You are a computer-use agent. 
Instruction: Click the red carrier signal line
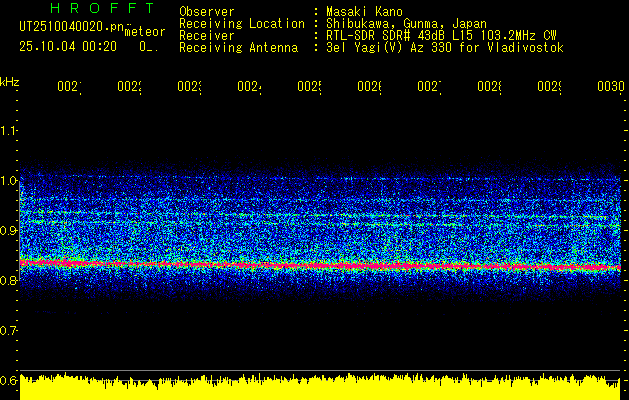(321, 265)
